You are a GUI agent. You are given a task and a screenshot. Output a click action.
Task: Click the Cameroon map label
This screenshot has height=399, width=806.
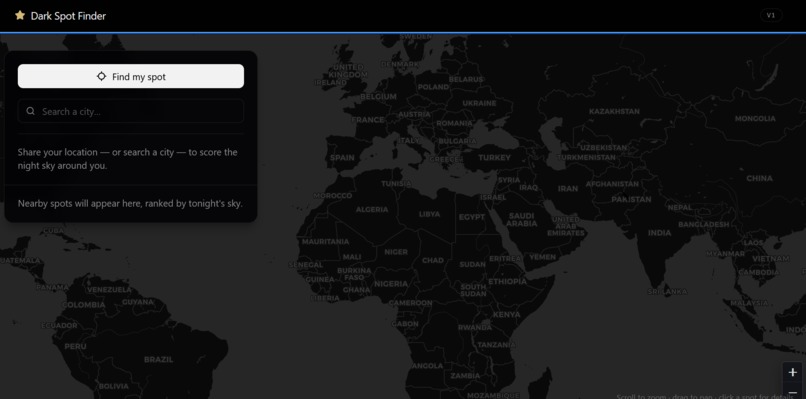click(x=410, y=303)
